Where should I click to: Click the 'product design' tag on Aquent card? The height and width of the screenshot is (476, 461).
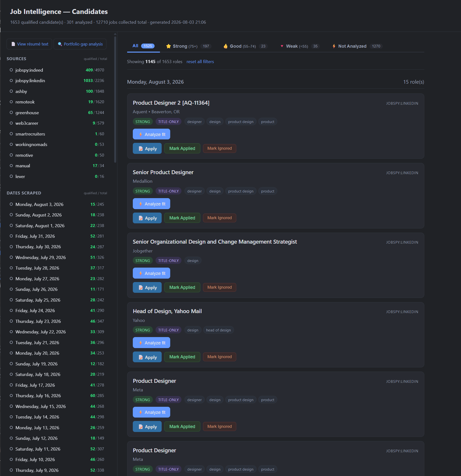[241, 122]
